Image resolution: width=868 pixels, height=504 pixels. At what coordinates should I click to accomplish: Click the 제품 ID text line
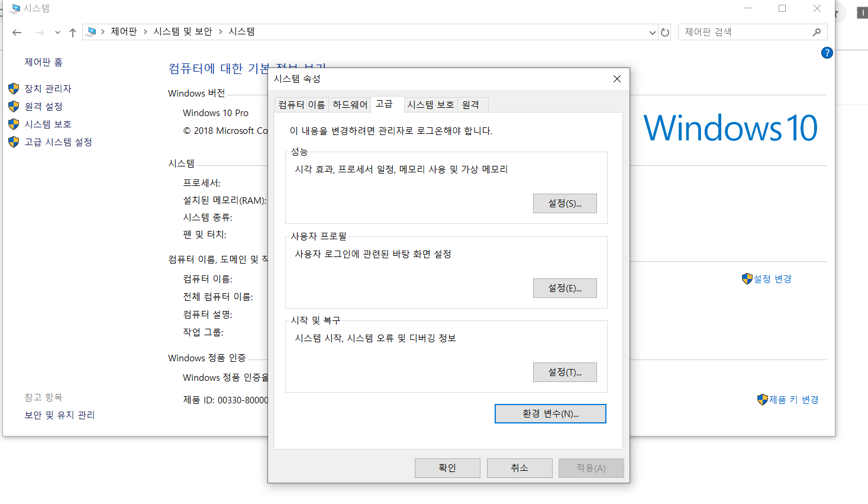coord(225,400)
